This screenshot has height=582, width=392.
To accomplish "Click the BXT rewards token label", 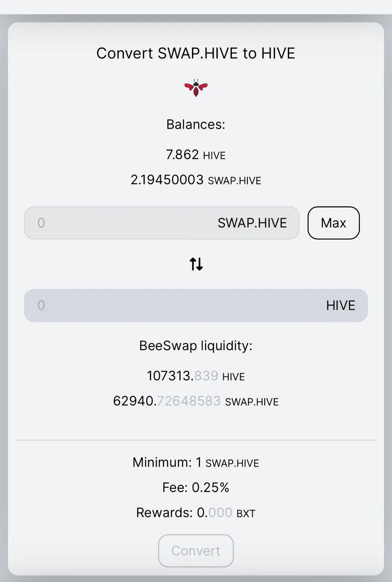I will [x=246, y=514].
